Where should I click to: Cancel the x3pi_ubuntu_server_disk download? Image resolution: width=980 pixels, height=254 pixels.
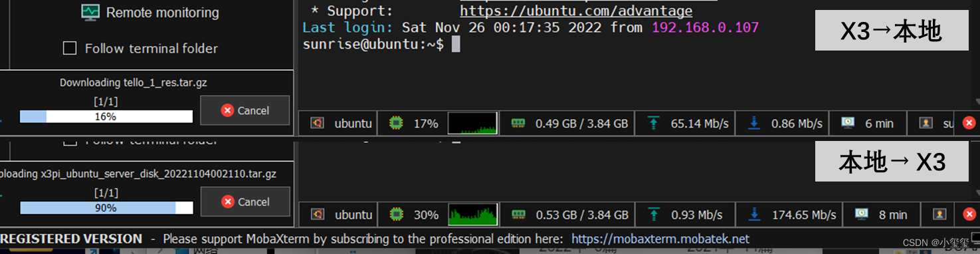(x=245, y=201)
